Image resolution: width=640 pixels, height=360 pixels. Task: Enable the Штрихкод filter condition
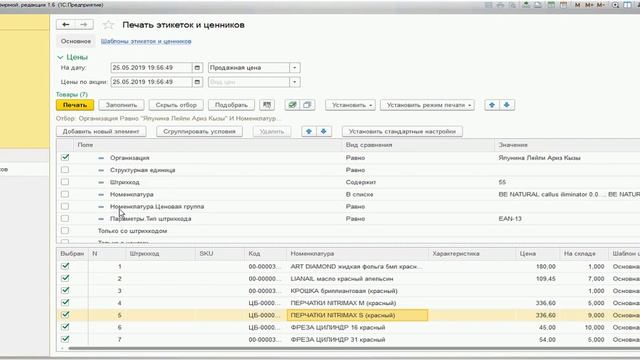[x=65, y=182]
